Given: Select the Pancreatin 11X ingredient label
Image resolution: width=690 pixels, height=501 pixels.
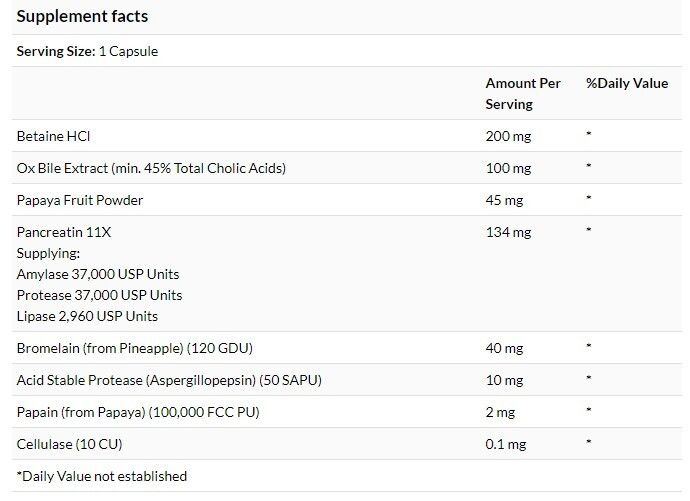Looking at the screenshot, I should click(x=64, y=232).
